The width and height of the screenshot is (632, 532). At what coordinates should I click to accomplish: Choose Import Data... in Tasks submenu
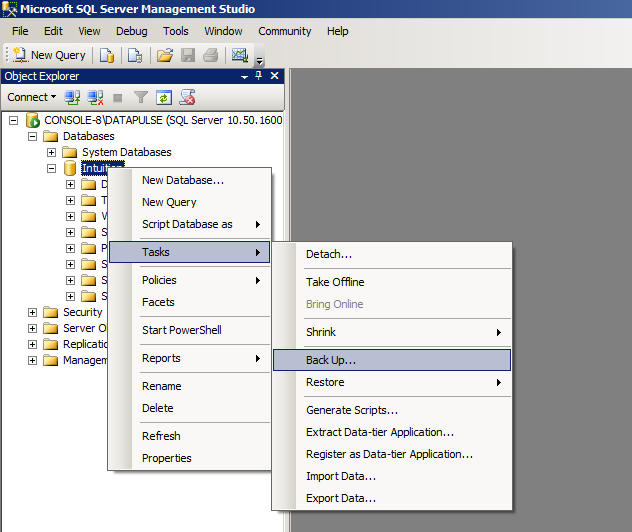pyautogui.click(x=392, y=476)
